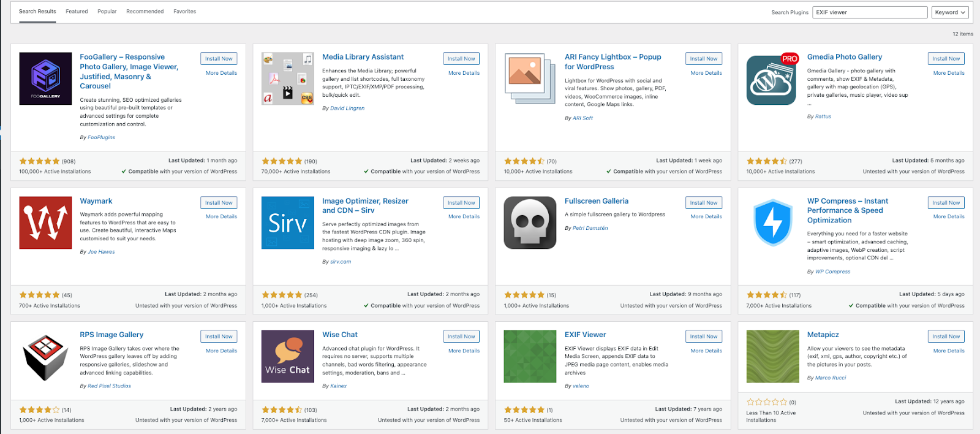This screenshot has width=980, height=434.
Task: Open author link FooPlugins
Action: (101, 137)
